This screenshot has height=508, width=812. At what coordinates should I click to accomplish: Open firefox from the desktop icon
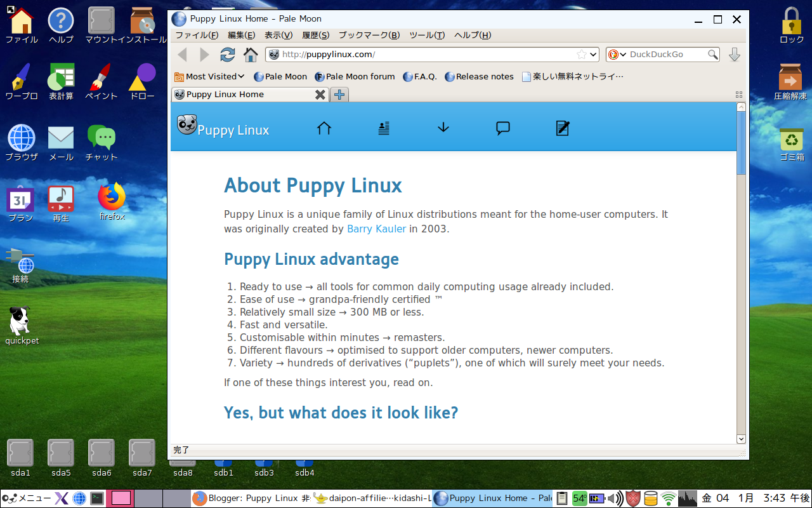click(111, 197)
